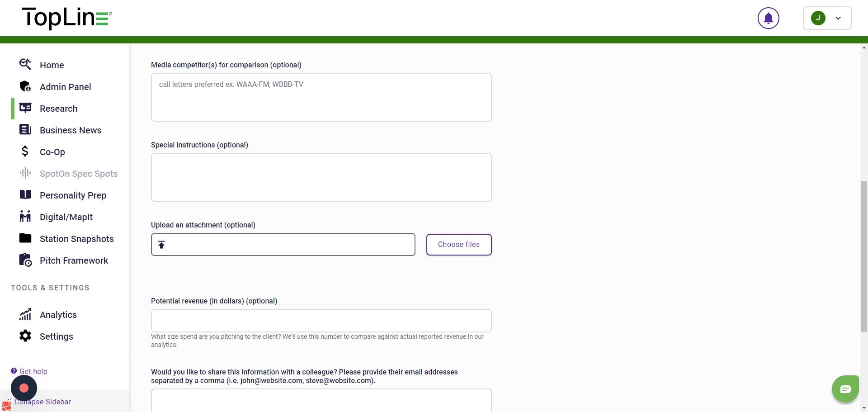Viewport: 868px width, 412px height.
Task: Click the Home sidebar icon
Action: coord(25,65)
